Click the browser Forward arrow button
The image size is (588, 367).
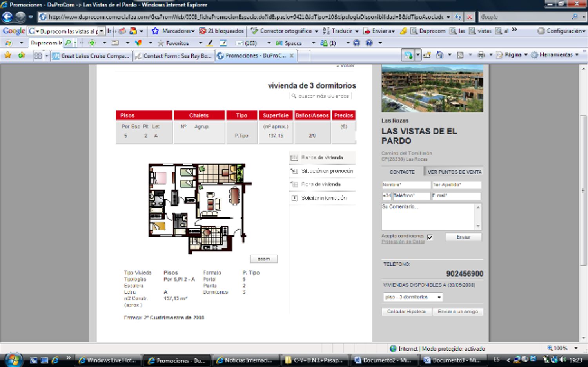20,17
